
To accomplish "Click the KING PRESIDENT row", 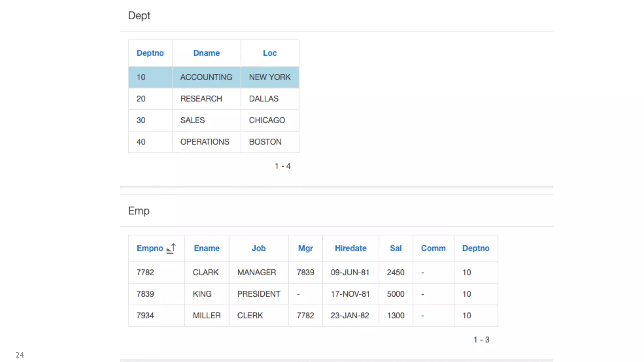I will (258, 294).
